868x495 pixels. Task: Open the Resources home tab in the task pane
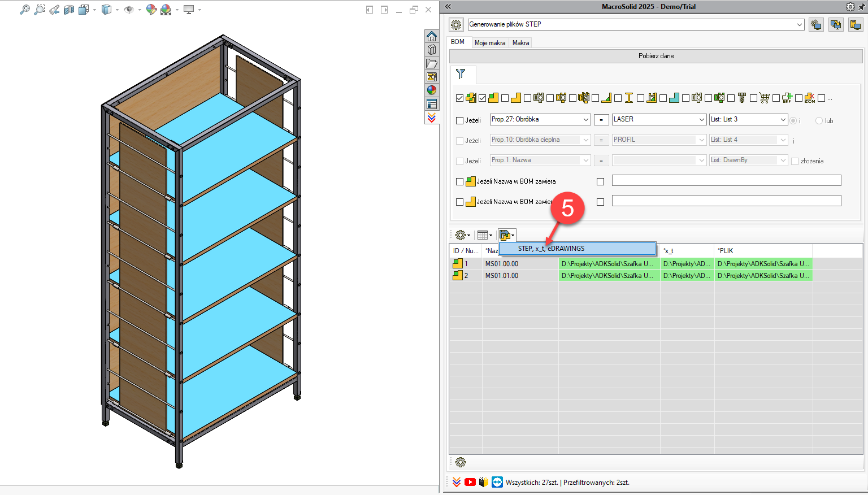[432, 36]
